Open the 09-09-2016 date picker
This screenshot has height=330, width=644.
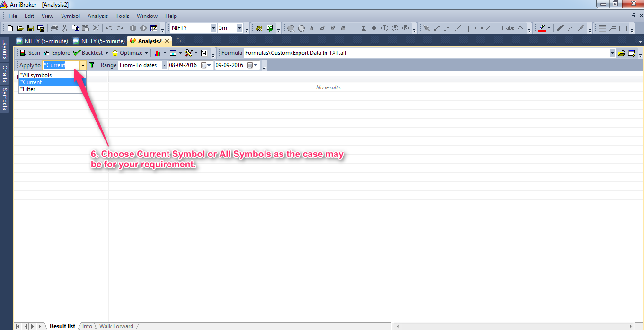point(253,65)
